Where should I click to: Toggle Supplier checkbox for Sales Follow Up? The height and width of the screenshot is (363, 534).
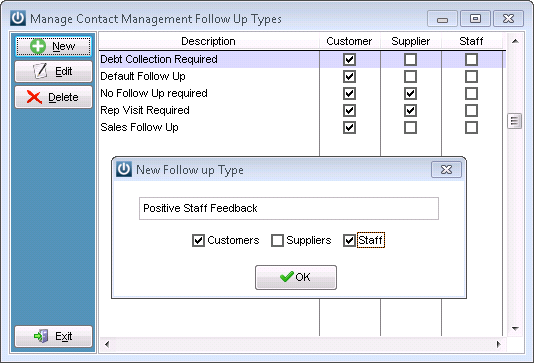coord(410,128)
